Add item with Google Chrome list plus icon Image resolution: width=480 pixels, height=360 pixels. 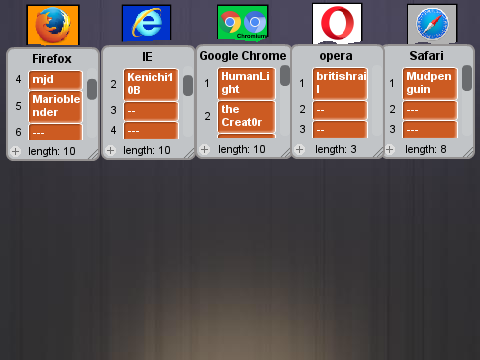click(205, 149)
